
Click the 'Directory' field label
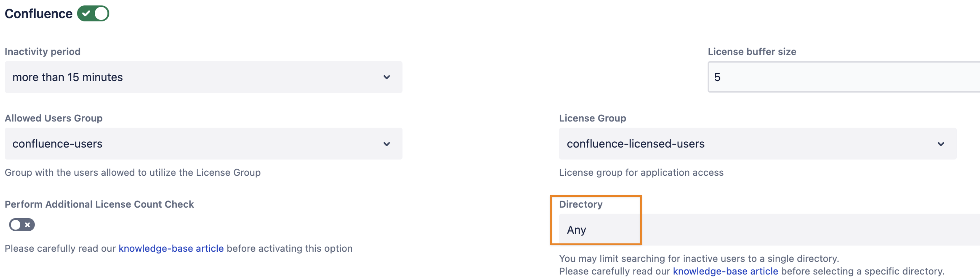(581, 205)
